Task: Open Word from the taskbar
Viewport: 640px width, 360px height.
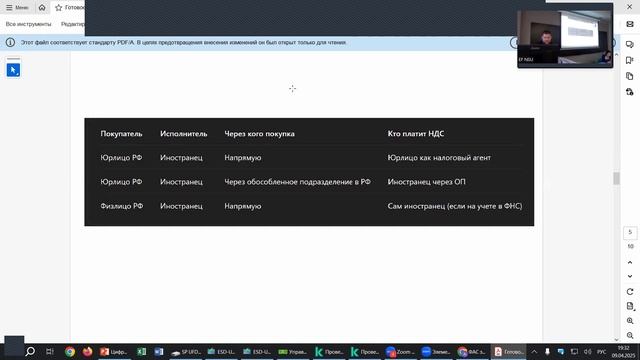Action: tap(159, 351)
